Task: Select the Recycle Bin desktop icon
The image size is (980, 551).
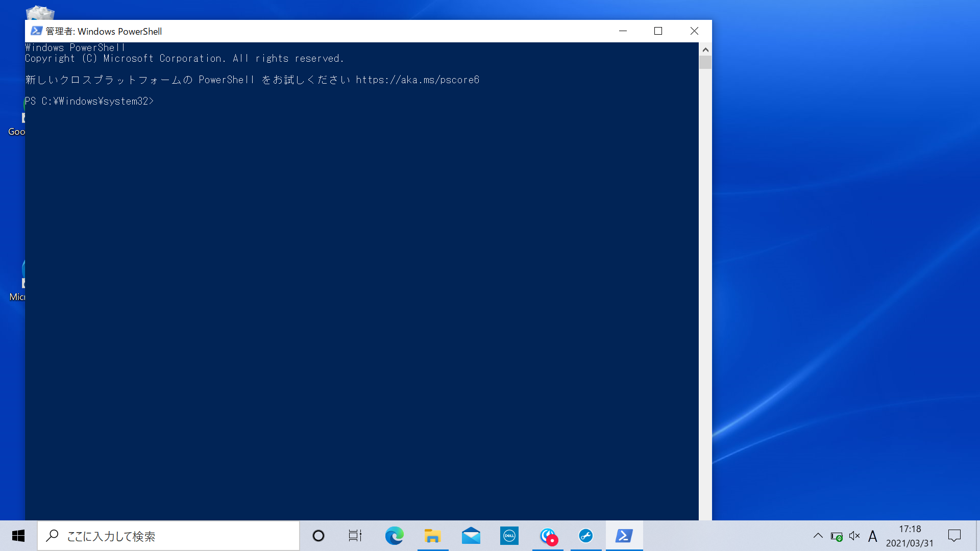Action: click(40, 13)
